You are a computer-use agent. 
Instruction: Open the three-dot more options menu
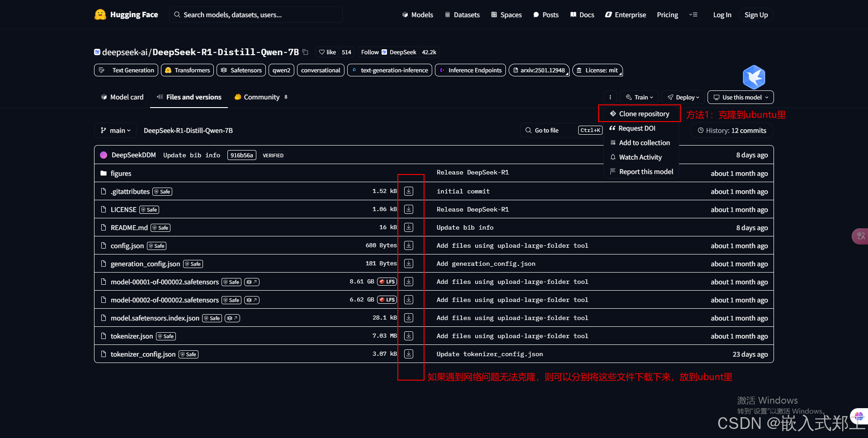[x=610, y=97]
